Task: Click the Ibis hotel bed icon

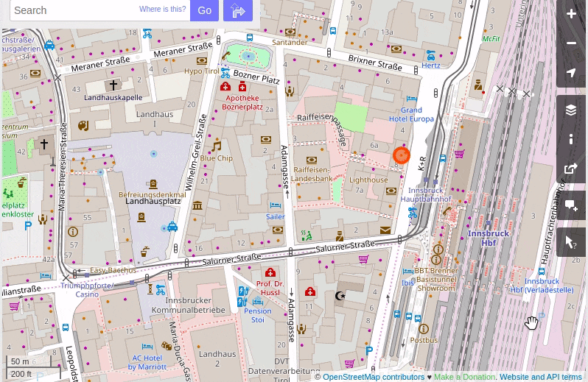Action: 407,272
